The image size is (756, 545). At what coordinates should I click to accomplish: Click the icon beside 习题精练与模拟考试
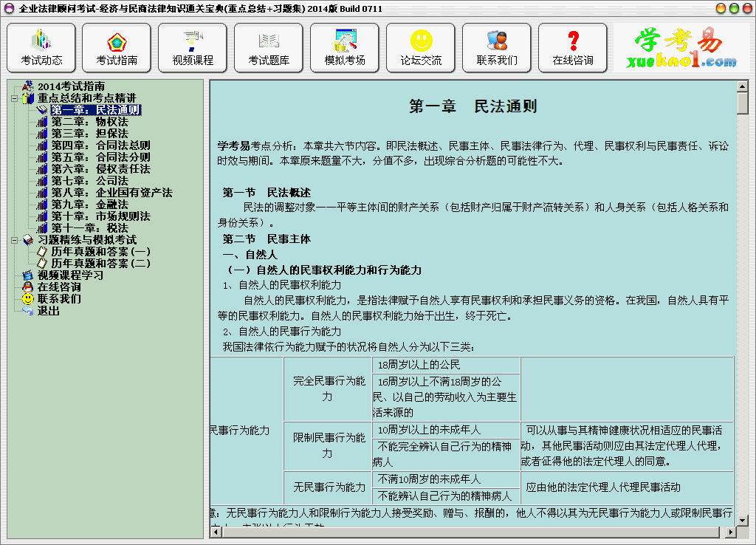click(28, 240)
